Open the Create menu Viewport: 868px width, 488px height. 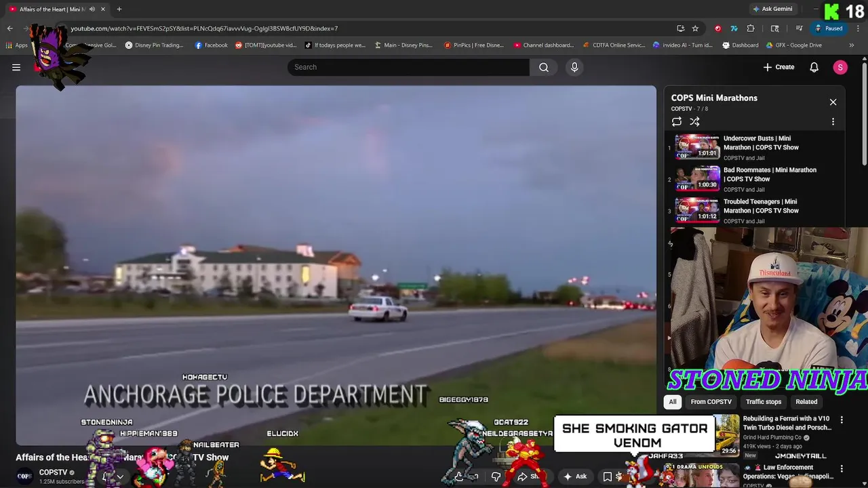coord(778,67)
